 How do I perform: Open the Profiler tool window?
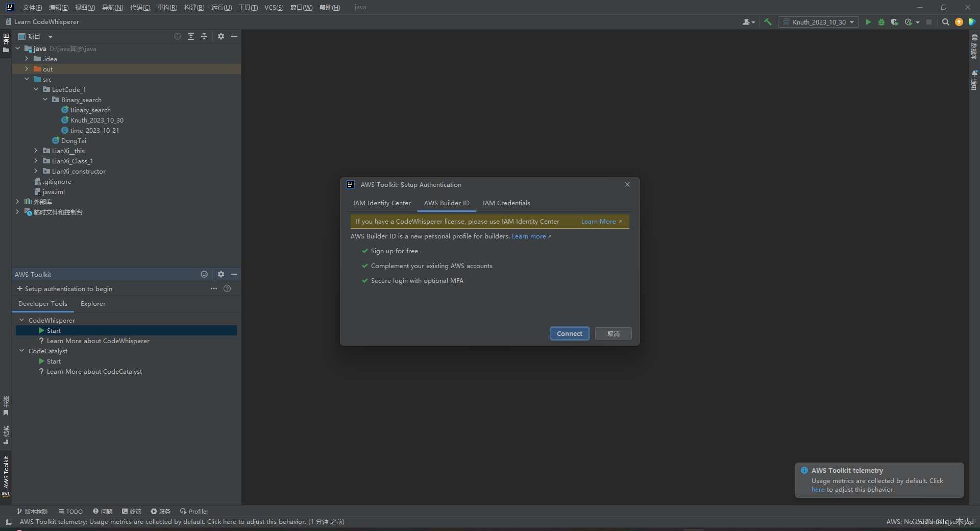click(x=194, y=511)
